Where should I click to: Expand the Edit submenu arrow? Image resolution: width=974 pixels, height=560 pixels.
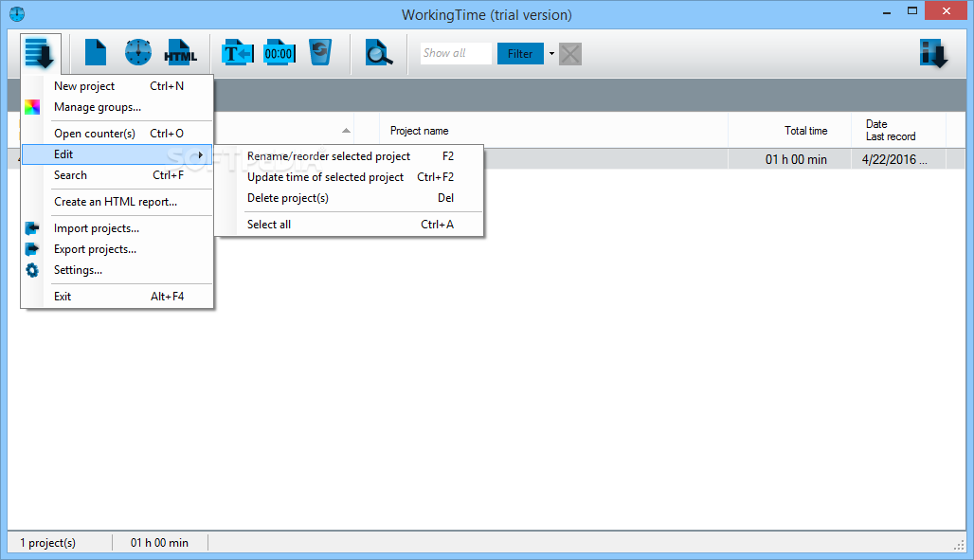tap(200, 154)
